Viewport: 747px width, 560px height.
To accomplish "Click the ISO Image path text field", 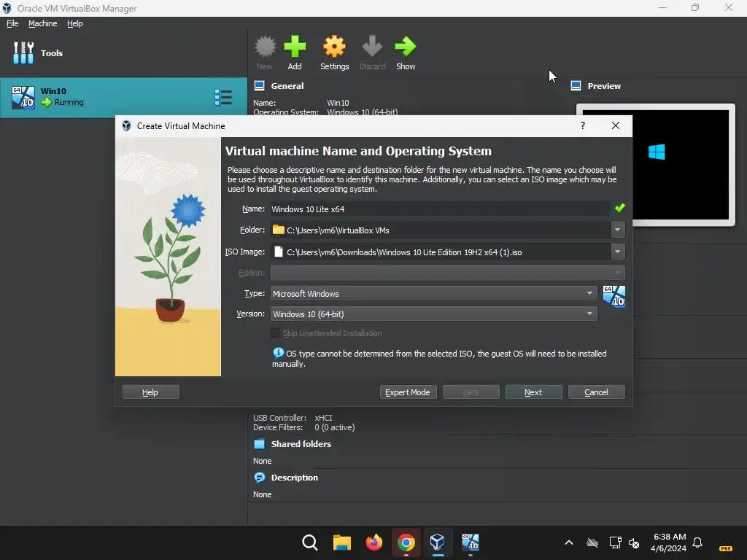I will 440,252.
